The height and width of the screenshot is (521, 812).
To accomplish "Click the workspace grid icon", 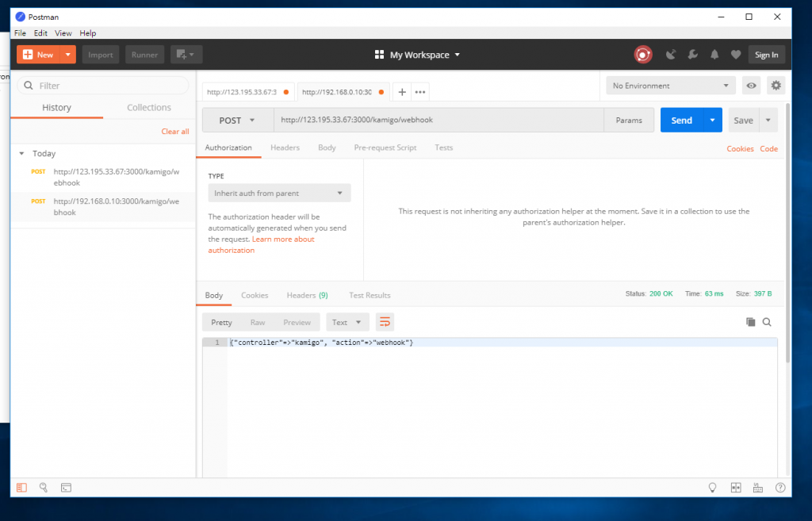I will pos(379,55).
